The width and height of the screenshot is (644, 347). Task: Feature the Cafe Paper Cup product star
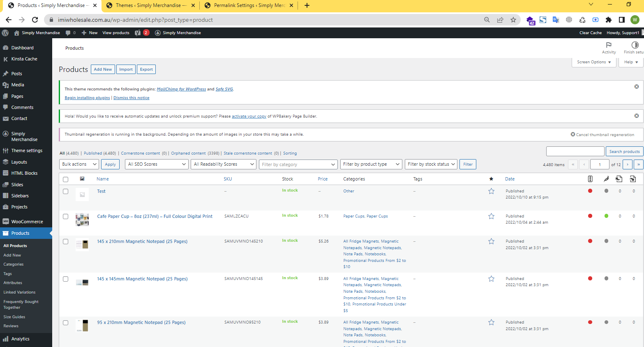pyautogui.click(x=491, y=216)
